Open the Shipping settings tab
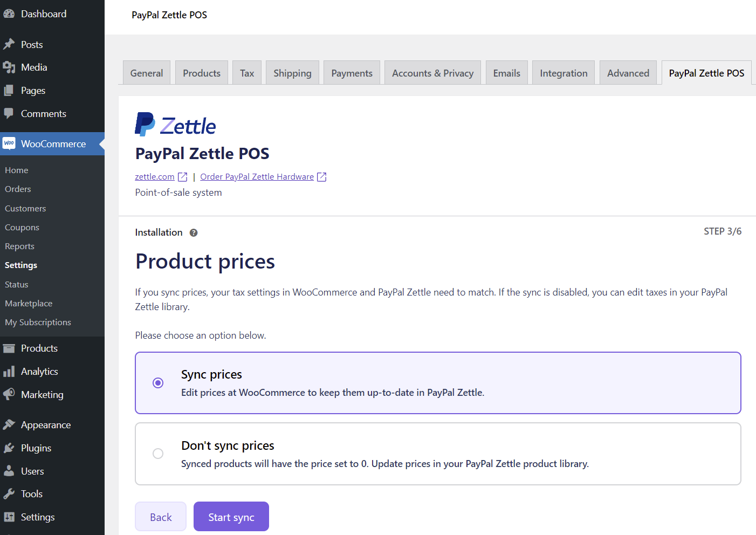This screenshot has width=756, height=535. 292,73
